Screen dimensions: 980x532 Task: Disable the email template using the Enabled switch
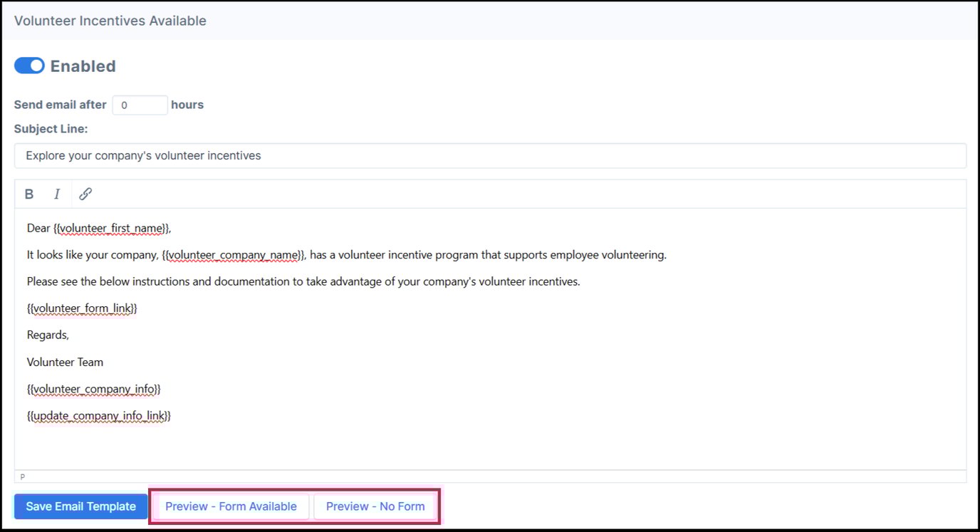(29, 65)
